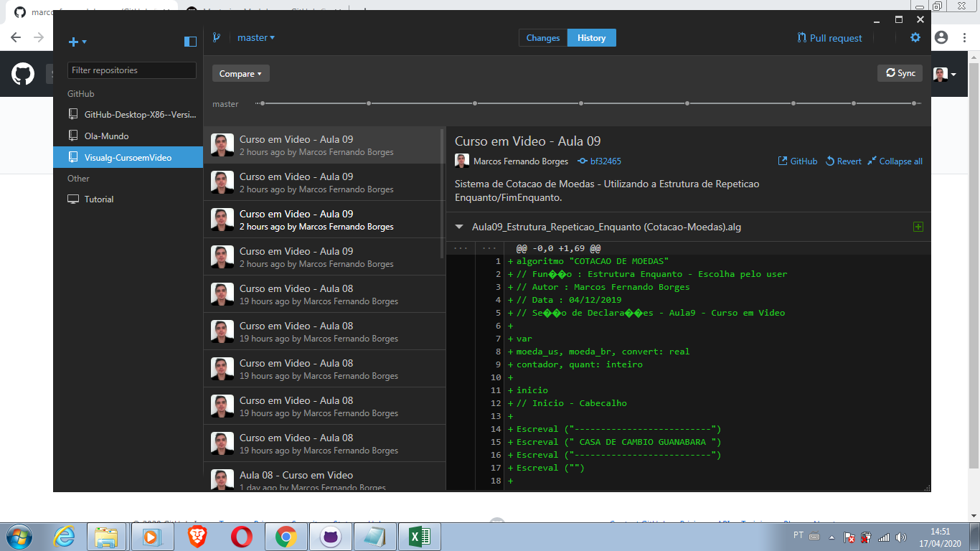
Task: Collapse the Aula09 Estrutura Repeticao file diff
Action: tap(459, 226)
